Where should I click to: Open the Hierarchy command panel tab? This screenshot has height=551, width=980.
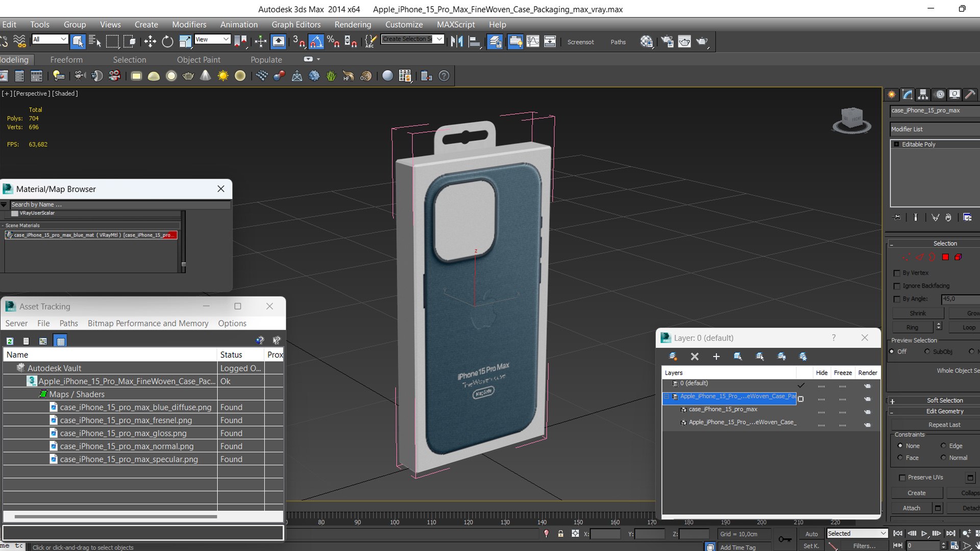point(923,94)
